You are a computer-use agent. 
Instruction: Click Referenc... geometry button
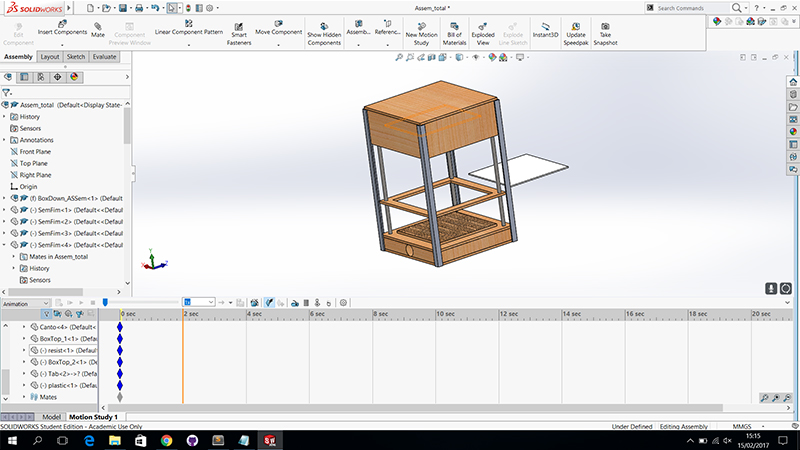click(x=387, y=28)
